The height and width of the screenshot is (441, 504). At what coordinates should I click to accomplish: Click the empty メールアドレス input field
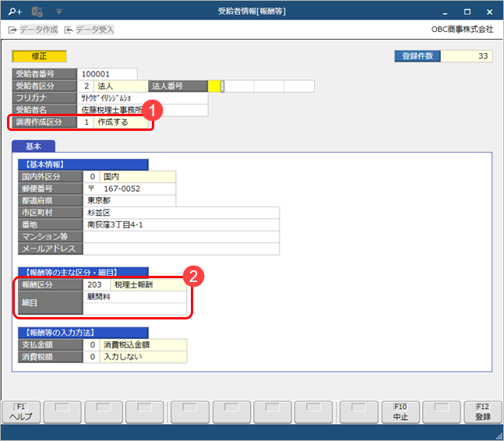(181, 249)
